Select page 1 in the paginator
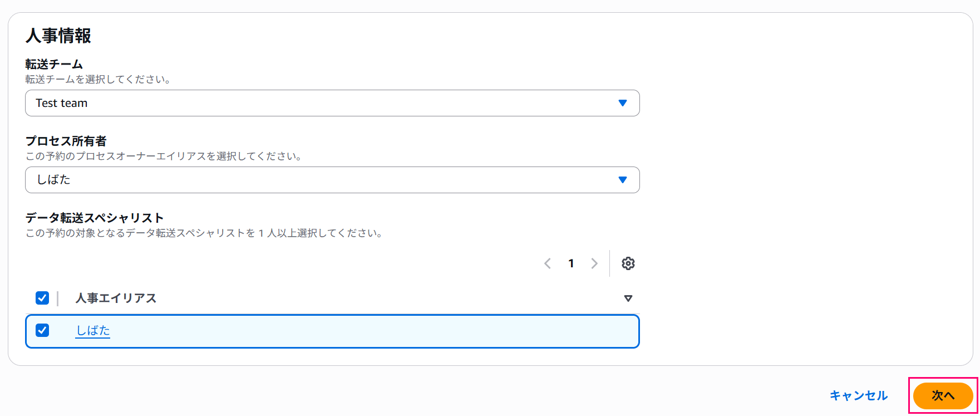Viewport: 980px width, 416px height. pyautogui.click(x=571, y=263)
